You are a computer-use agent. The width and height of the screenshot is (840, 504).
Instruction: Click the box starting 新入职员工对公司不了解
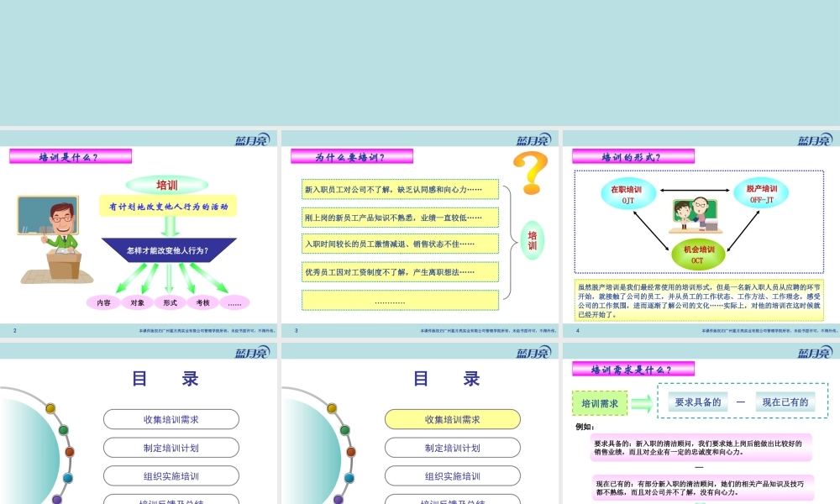[x=400, y=189]
